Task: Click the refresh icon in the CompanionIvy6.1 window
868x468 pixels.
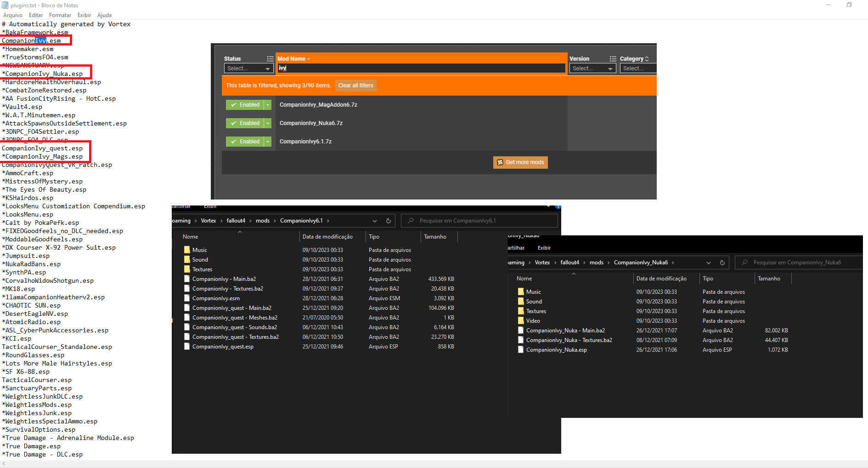Action: coord(388,221)
